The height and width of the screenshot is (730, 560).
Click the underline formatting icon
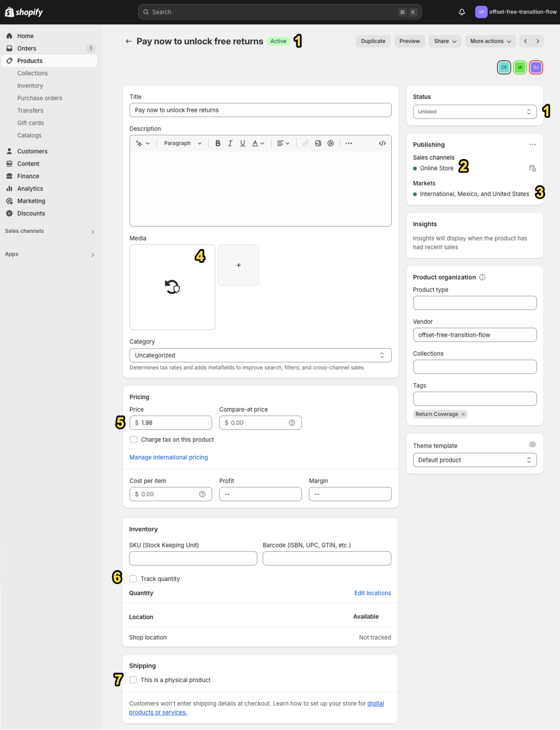point(242,143)
